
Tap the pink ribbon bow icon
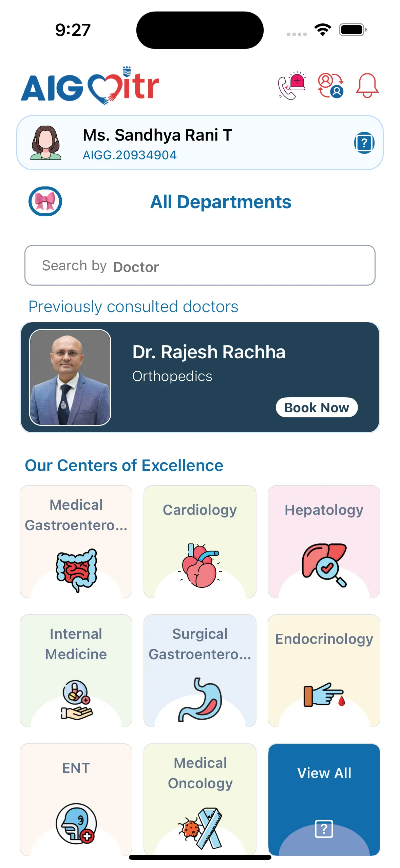click(45, 201)
